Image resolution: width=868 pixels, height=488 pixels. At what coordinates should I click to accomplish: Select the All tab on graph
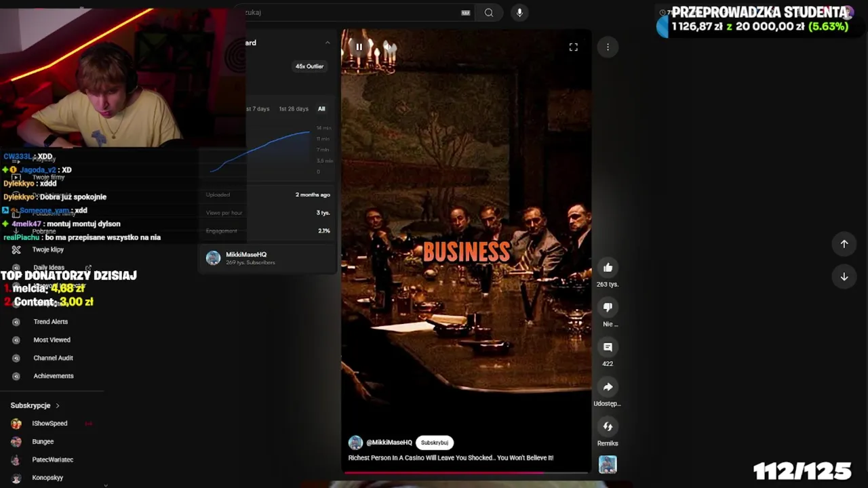[321, 108]
